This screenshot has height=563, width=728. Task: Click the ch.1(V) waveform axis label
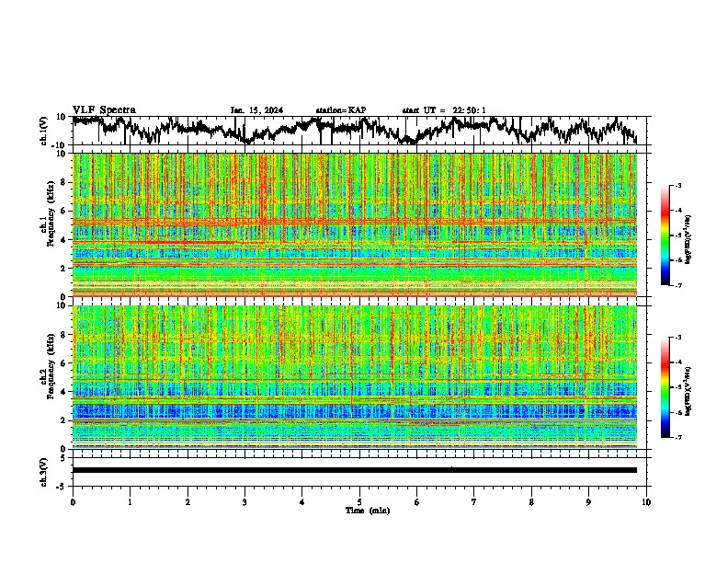[x=44, y=131]
